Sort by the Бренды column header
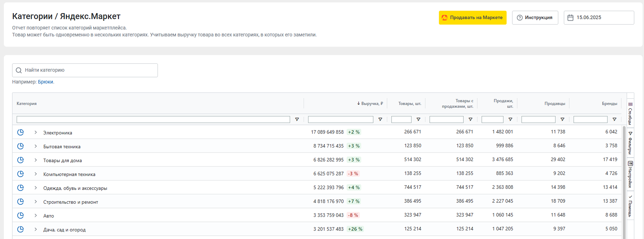This screenshot has width=644, height=239. pos(609,104)
